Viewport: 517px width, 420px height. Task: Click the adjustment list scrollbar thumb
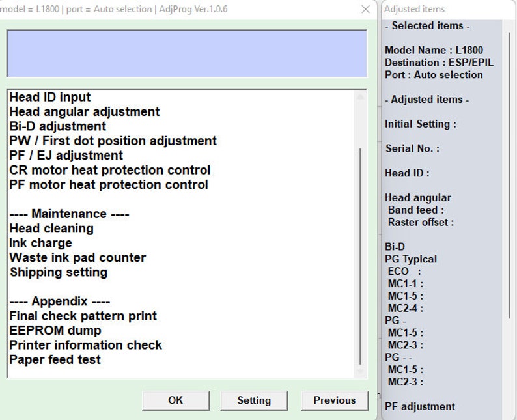tap(360, 256)
